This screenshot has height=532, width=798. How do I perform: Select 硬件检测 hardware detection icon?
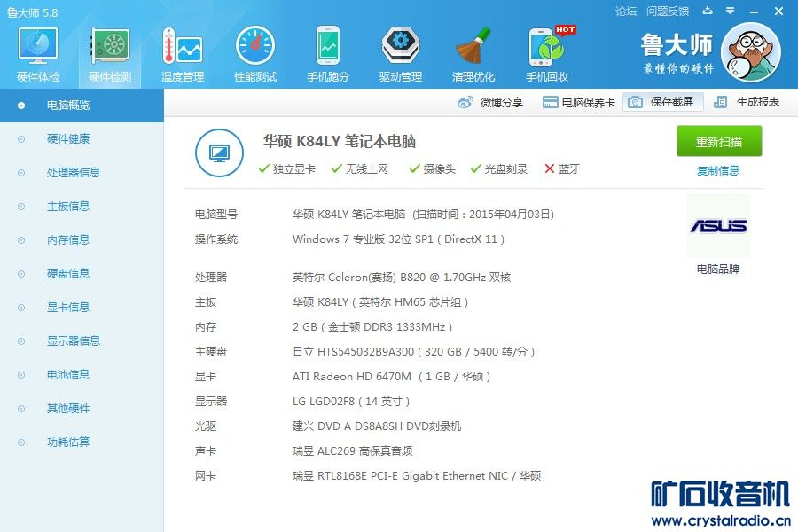tap(110, 55)
